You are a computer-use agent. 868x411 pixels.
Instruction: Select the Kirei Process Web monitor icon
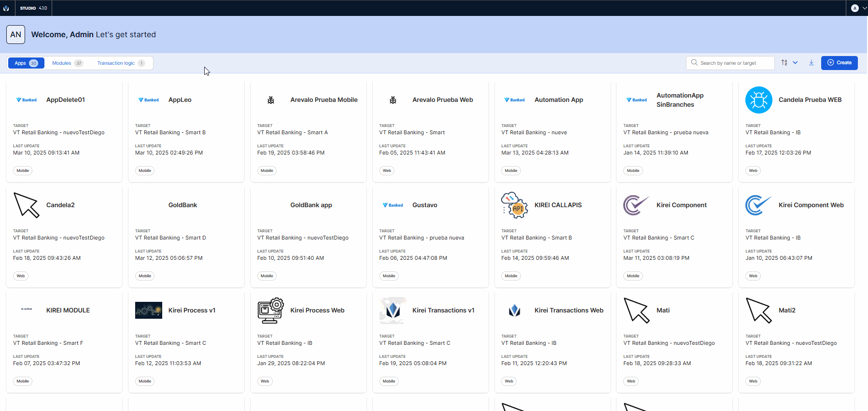(x=270, y=311)
